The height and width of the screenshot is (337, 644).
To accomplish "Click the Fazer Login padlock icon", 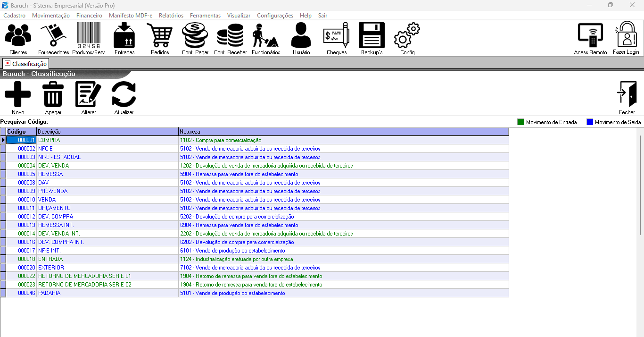I will [x=626, y=35].
